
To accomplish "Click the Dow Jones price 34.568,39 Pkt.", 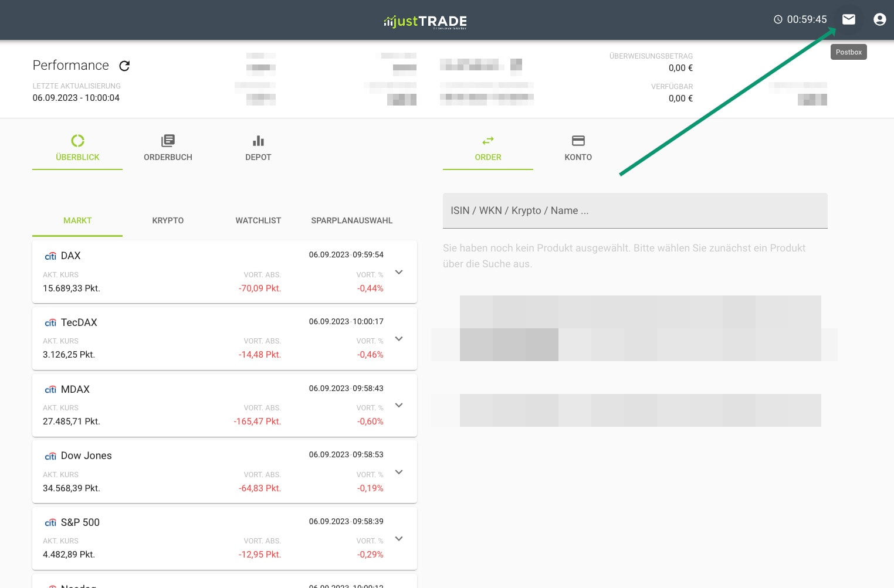I will (72, 488).
